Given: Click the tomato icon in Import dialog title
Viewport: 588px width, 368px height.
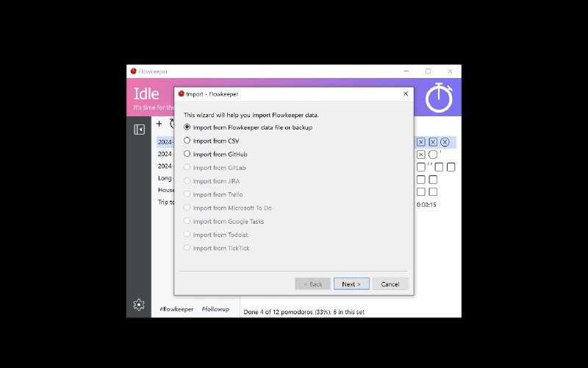Looking at the screenshot, I should tap(181, 94).
